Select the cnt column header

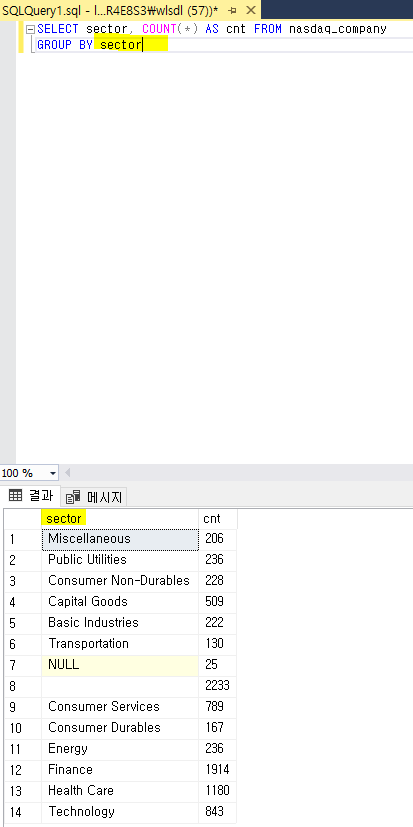[x=218, y=519]
